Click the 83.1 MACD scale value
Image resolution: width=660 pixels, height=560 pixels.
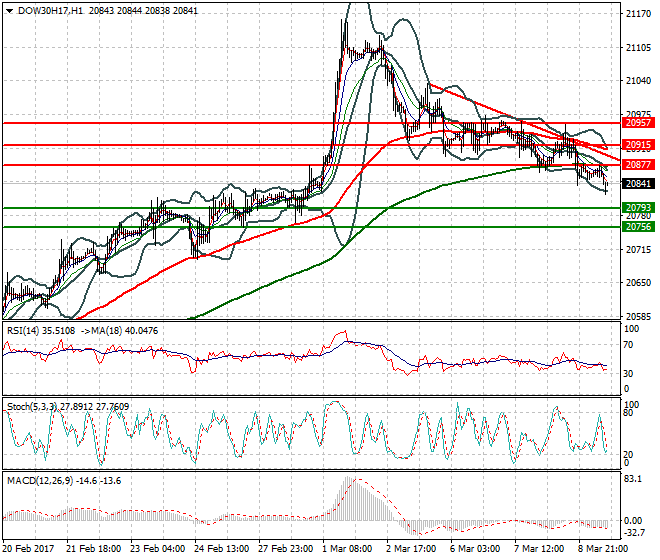(x=633, y=479)
